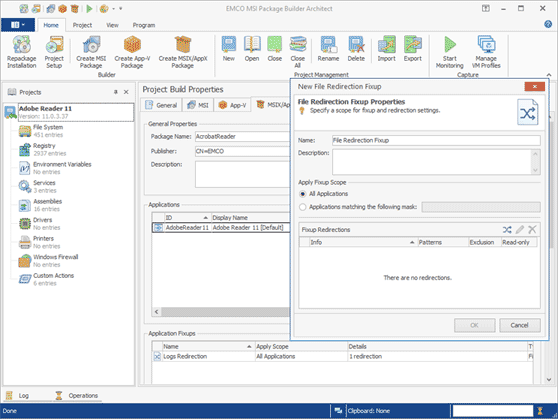Open General tab in Project Build Properties
Screen dimensions: 558x419
[x=162, y=105]
